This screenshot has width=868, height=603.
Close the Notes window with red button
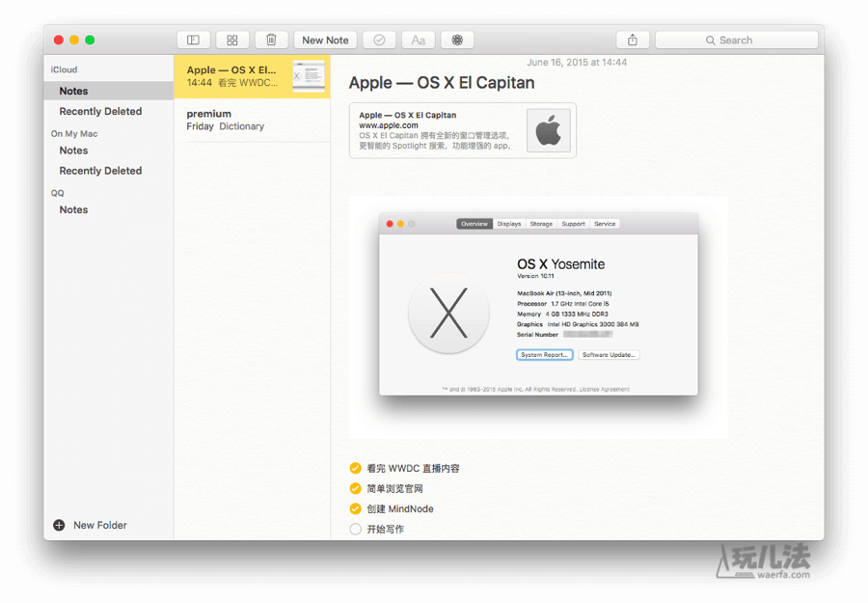[x=59, y=40]
